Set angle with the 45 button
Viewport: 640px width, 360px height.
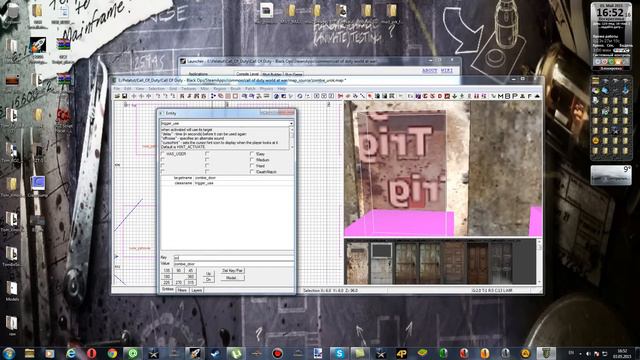pos(191,271)
